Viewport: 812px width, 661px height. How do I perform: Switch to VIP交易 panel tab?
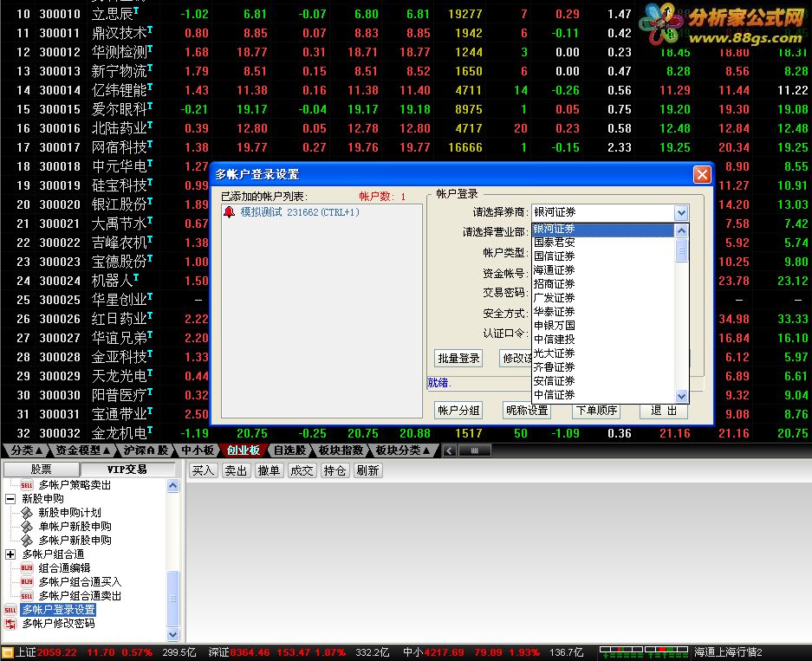click(x=127, y=469)
